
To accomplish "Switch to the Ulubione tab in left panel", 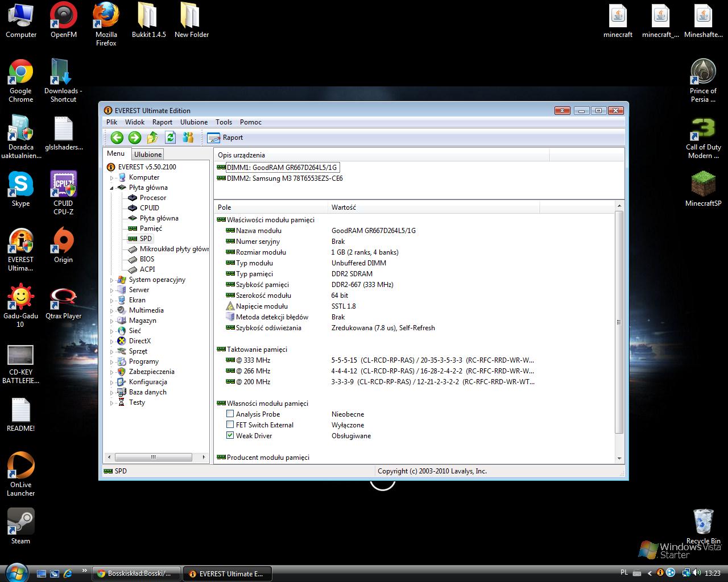I will (148, 154).
